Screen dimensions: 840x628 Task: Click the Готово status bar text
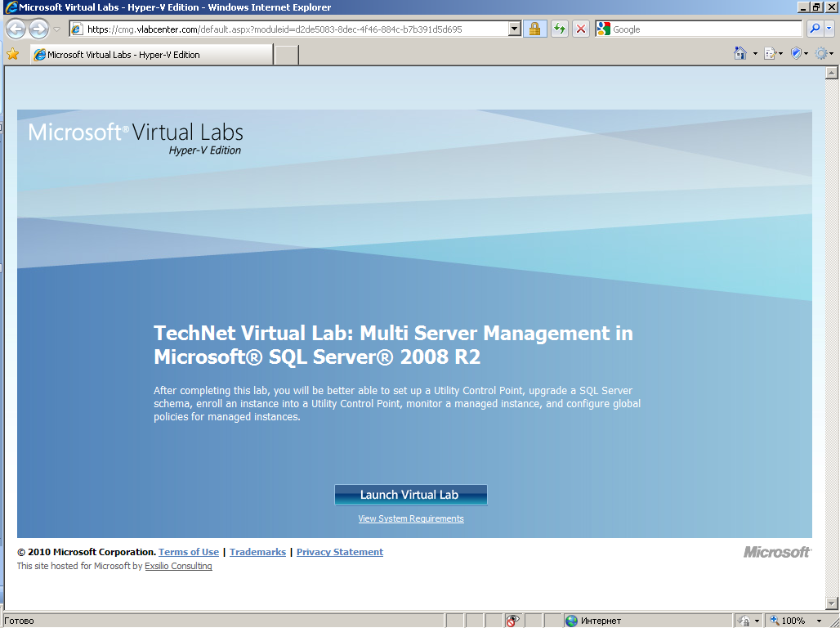(20, 621)
